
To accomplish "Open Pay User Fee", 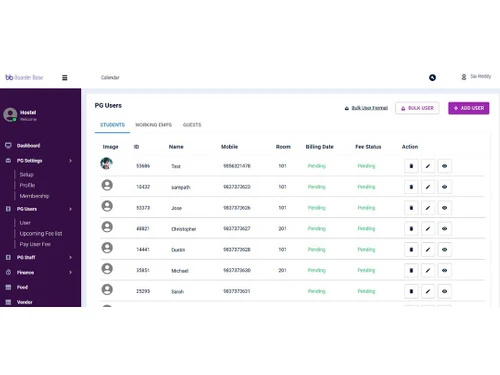I will tap(35, 244).
